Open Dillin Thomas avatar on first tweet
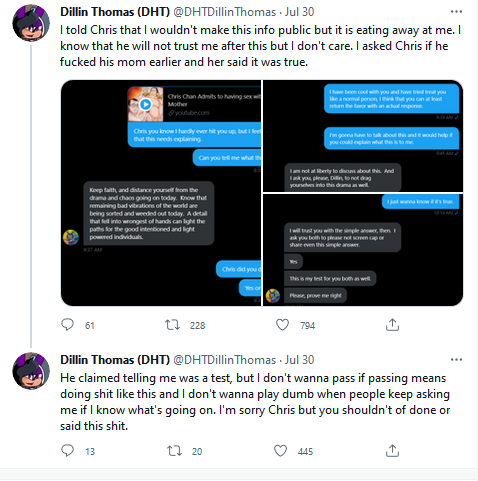478x481 pixels. [31, 23]
